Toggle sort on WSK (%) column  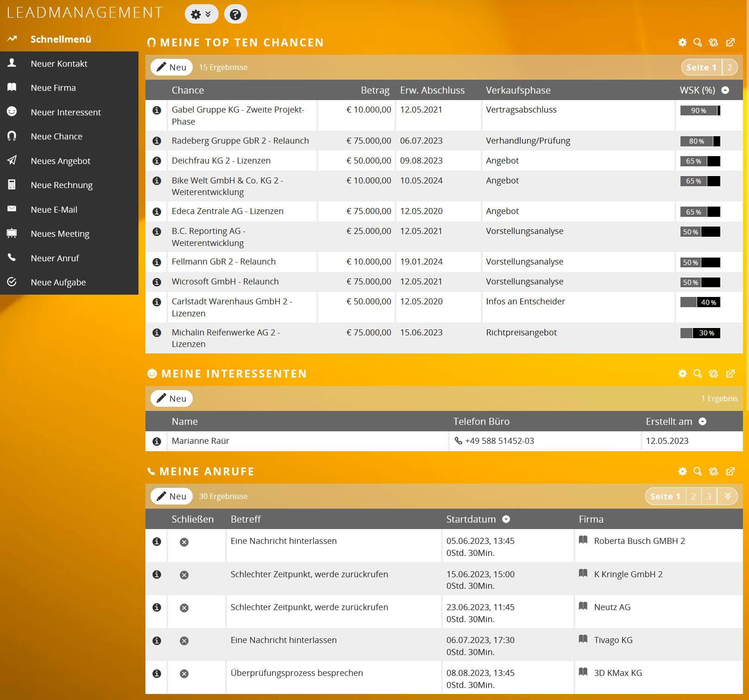click(x=725, y=90)
